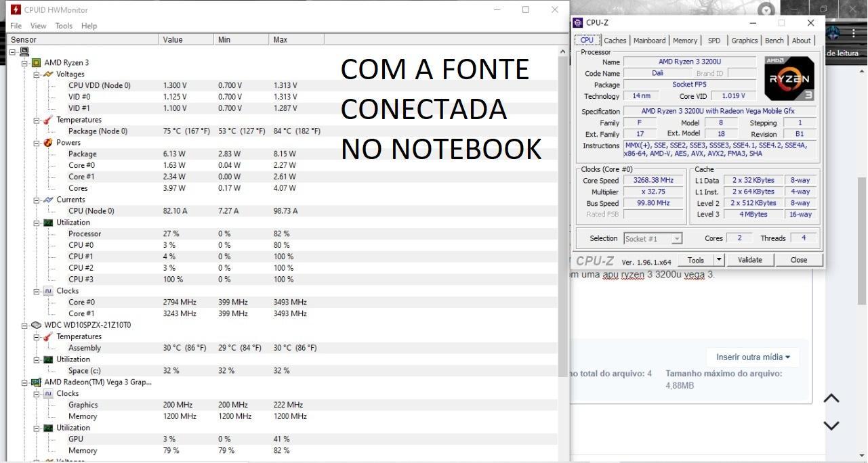
Task: Click the WDC Utilization graph icon
Action: pos(47,359)
